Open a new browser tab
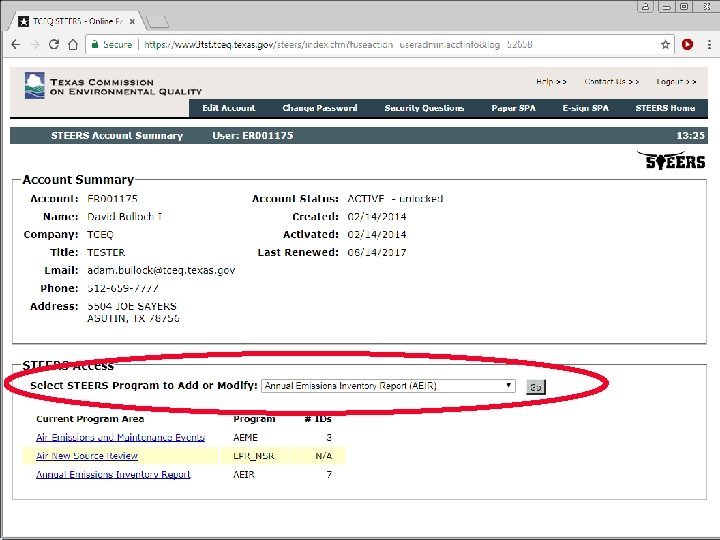The height and width of the screenshot is (540, 720). coord(158,21)
